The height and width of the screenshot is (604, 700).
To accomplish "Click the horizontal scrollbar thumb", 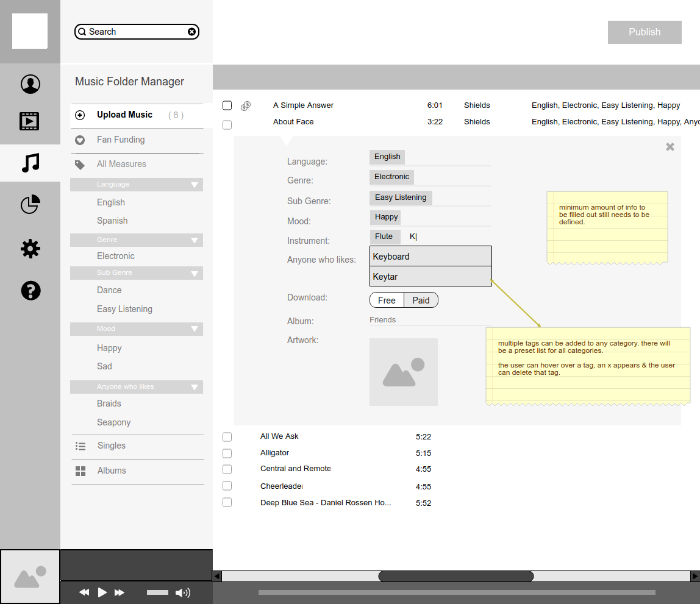I will point(456,577).
